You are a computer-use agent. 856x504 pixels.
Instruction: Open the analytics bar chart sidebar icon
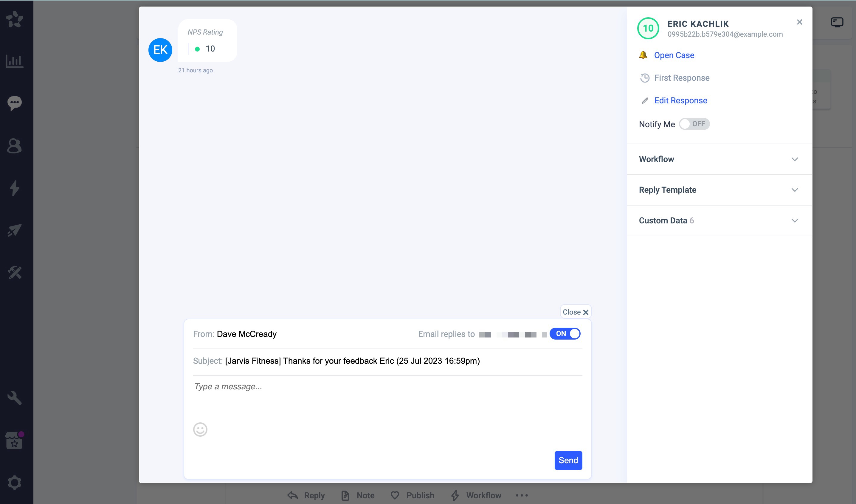point(15,61)
